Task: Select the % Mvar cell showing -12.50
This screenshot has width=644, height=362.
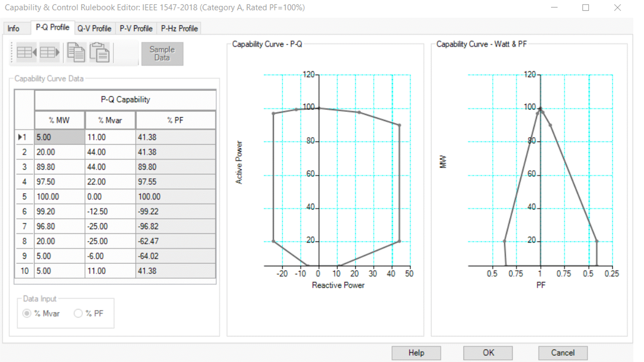Action: pos(110,212)
